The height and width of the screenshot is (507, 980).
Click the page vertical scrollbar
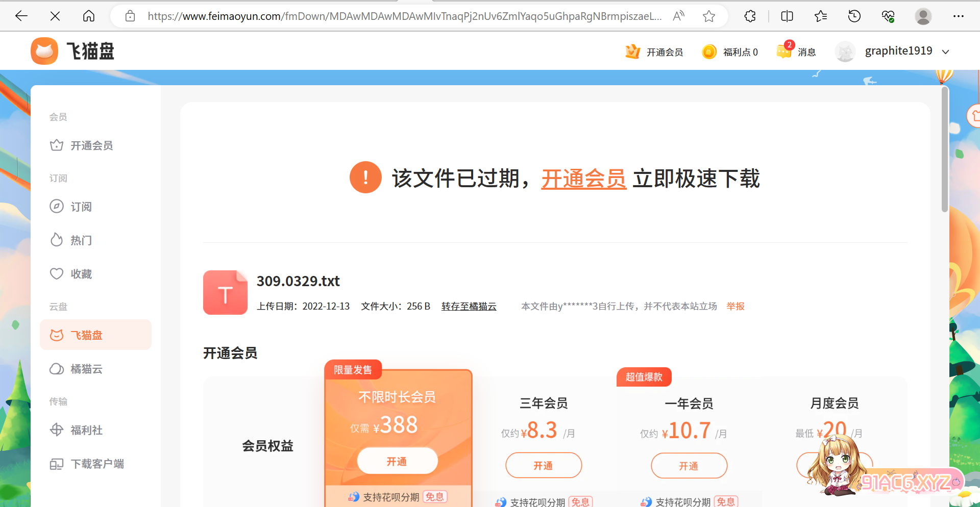pyautogui.click(x=944, y=149)
